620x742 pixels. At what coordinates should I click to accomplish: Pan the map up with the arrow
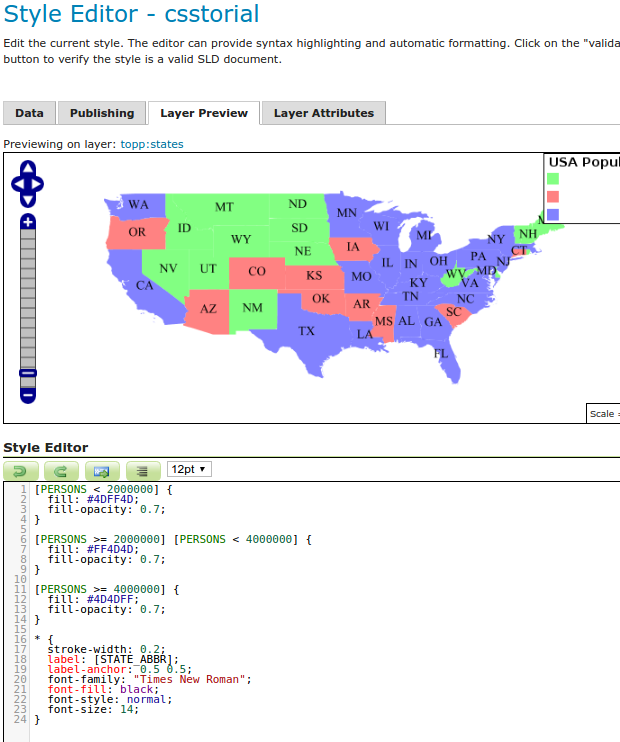click(x=28, y=168)
